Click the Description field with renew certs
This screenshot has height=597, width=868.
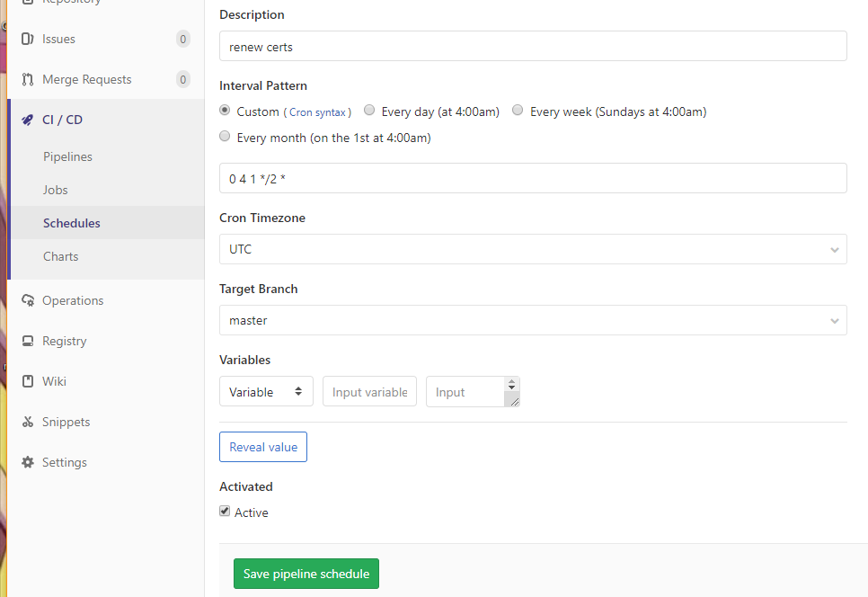tap(533, 46)
